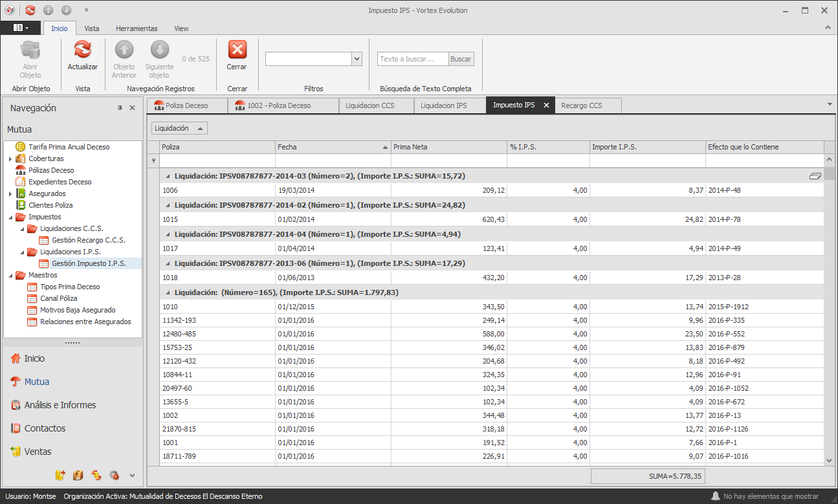Click the notification bell in the status bar

(x=715, y=496)
